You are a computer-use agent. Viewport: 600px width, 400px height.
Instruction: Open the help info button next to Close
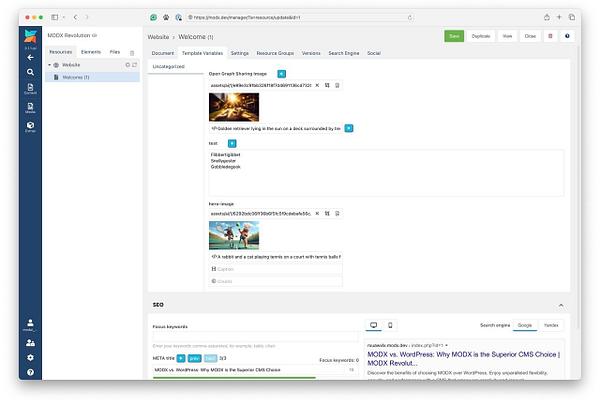coord(567,36)
